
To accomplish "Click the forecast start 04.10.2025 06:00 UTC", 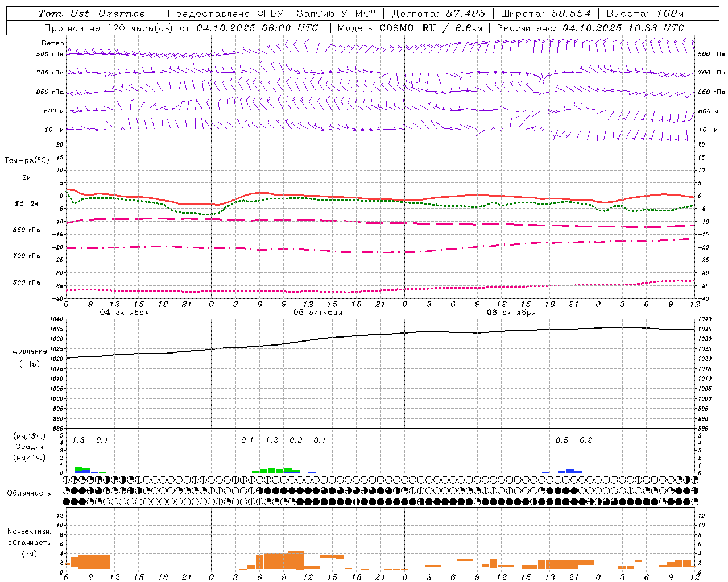I will tap(257, 28).
